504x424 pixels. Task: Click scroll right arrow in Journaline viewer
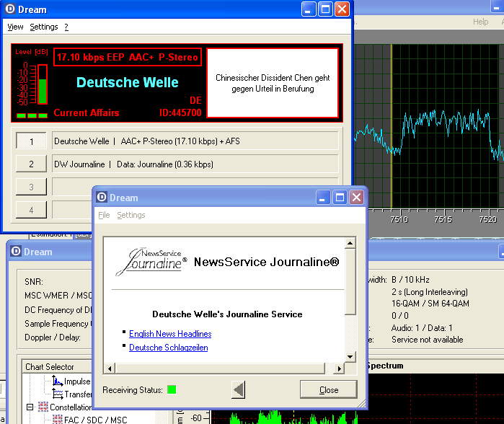click(339, 368)
